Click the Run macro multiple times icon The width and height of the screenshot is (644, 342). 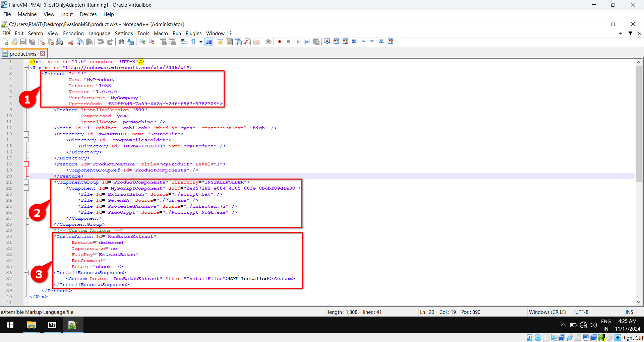coord(307,42)
